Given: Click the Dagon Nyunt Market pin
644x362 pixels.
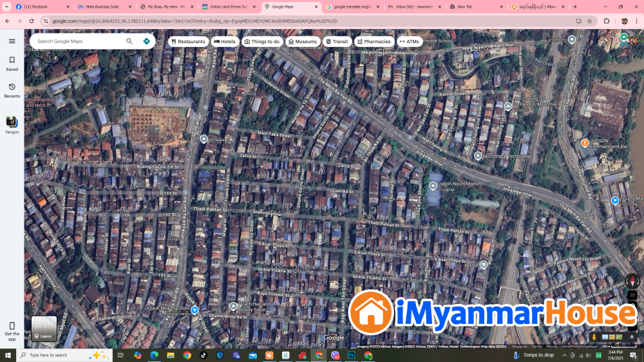Looking at the screenshot, I should (433, 186).
